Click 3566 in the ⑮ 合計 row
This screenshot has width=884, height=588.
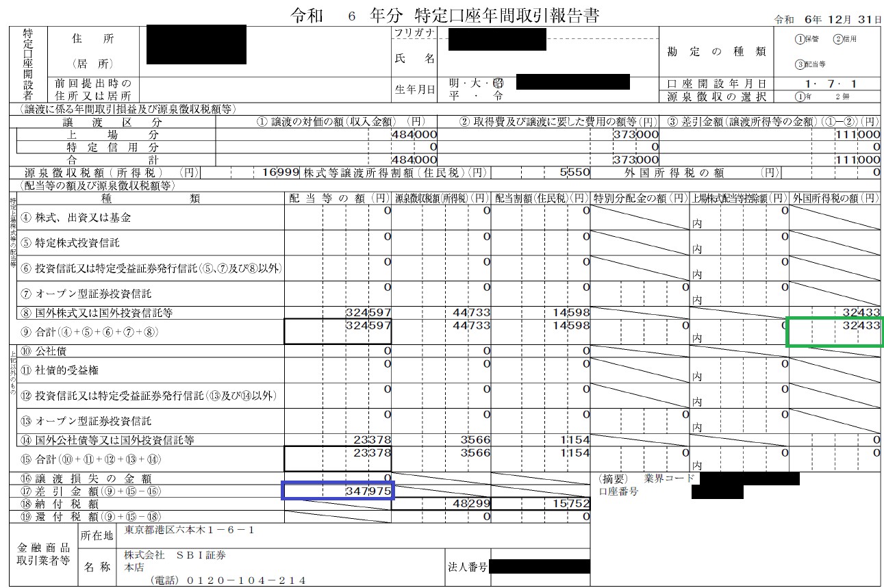click(475, 452)
